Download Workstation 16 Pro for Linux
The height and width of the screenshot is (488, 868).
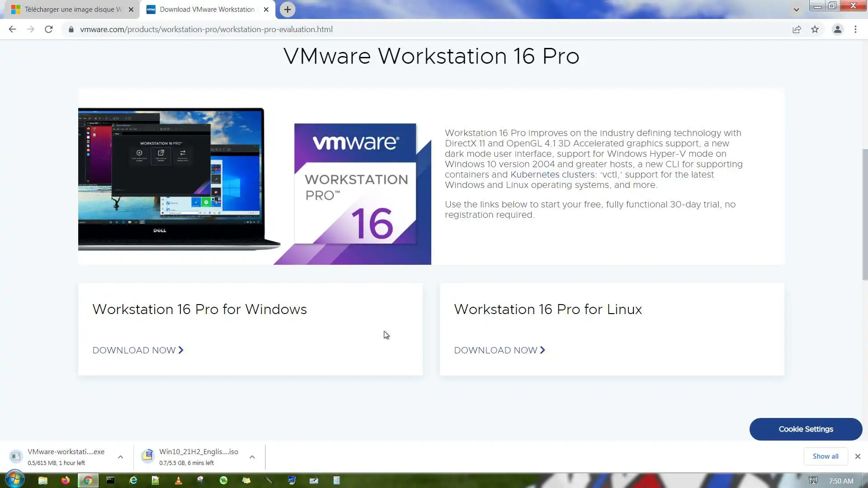click(x=499, y=350)
